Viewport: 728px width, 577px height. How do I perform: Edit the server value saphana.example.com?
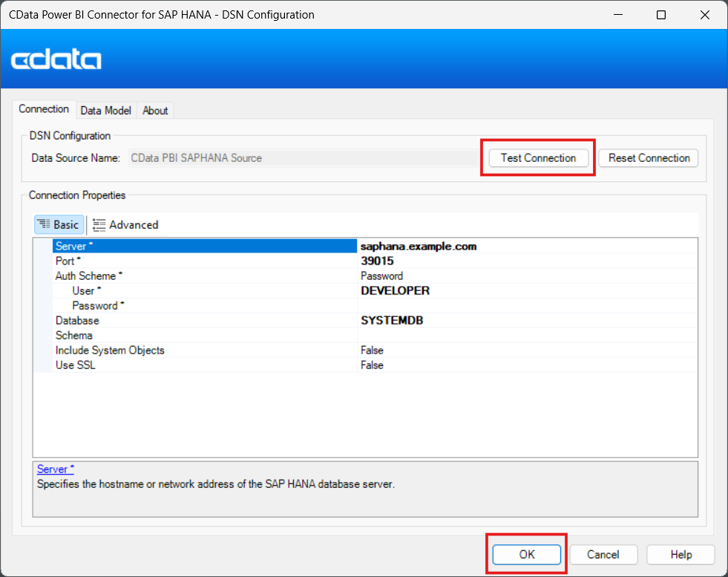(x=527, y=247)
